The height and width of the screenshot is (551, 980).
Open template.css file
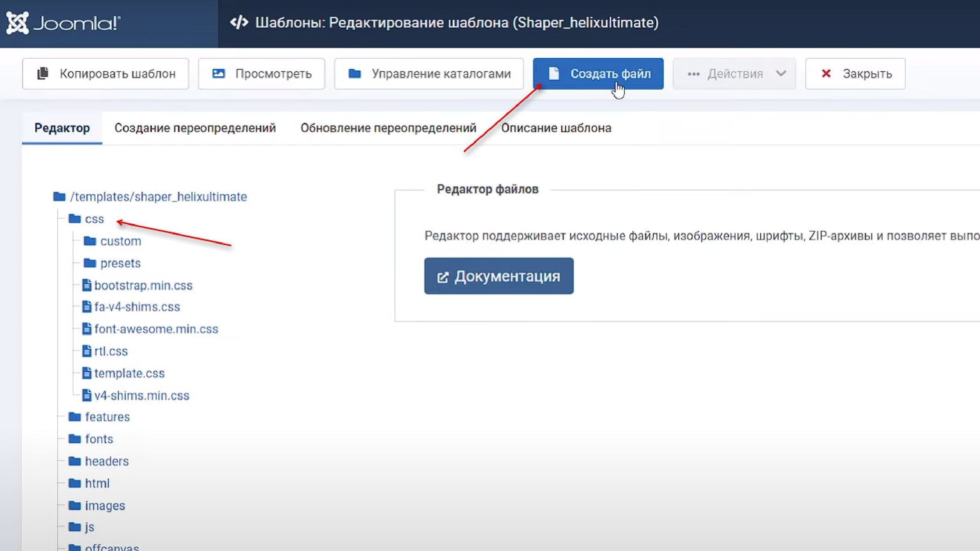coord(129,373)
